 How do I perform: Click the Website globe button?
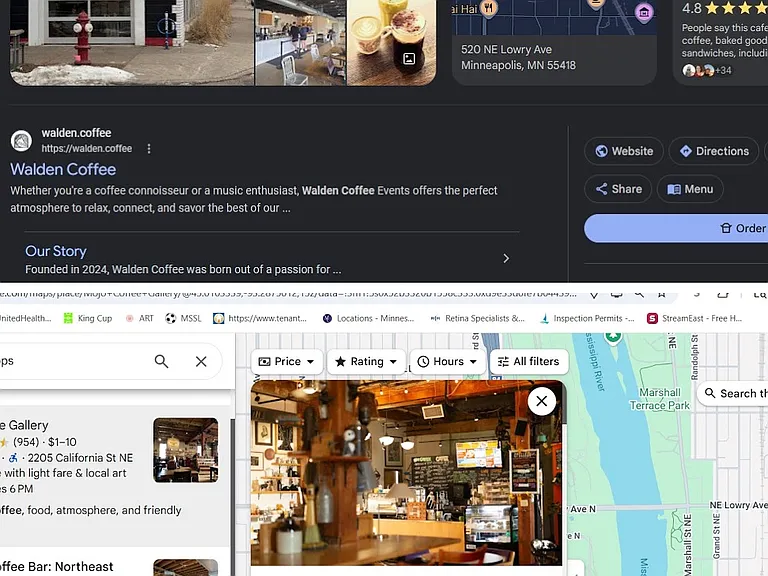[x=624, y=151]
